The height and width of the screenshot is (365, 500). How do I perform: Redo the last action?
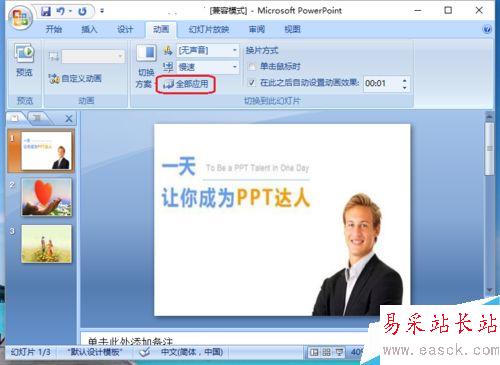coord(82,11)
